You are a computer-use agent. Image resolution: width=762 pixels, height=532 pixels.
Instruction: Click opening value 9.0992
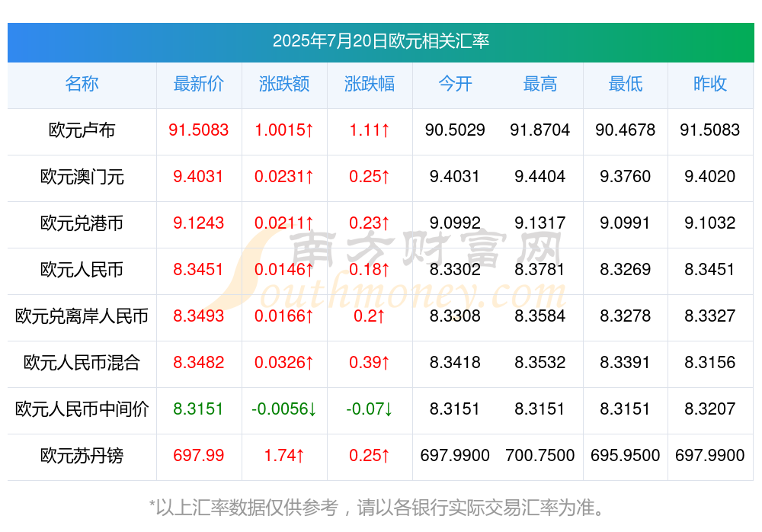click(455, 223)
